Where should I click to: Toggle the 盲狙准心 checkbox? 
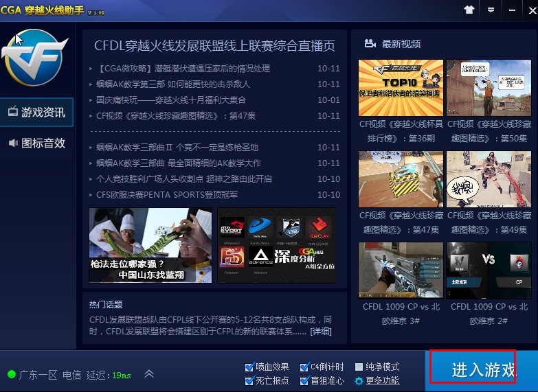click(304, 381)
